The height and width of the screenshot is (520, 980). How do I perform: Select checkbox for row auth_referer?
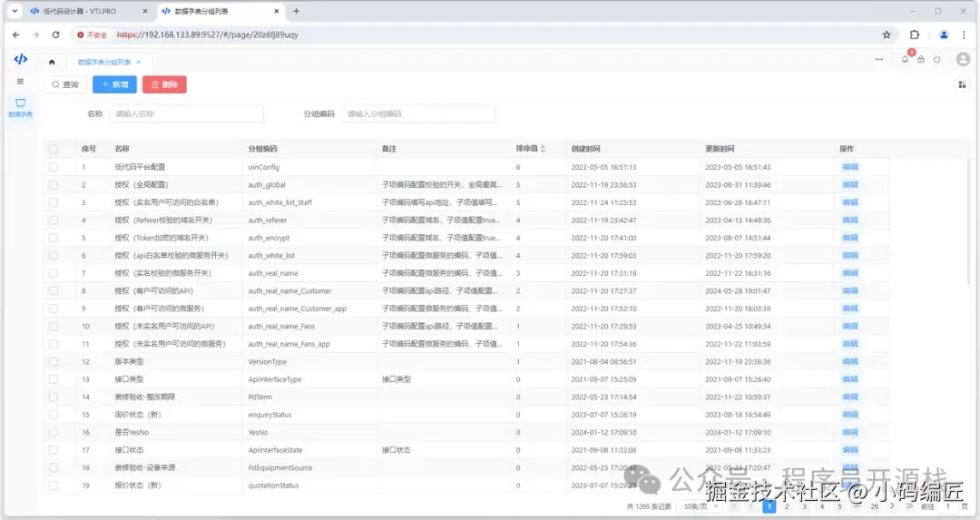pyautogui.click(x=54, y=220)
